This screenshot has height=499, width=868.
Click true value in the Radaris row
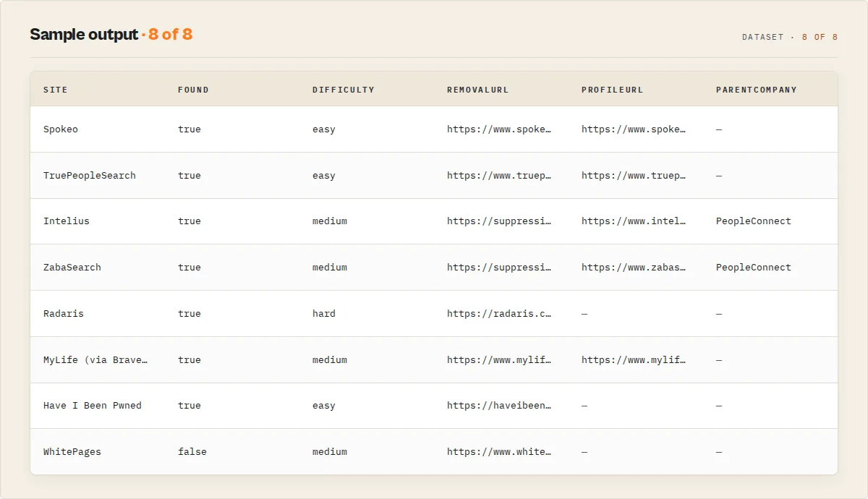[190, 314]
